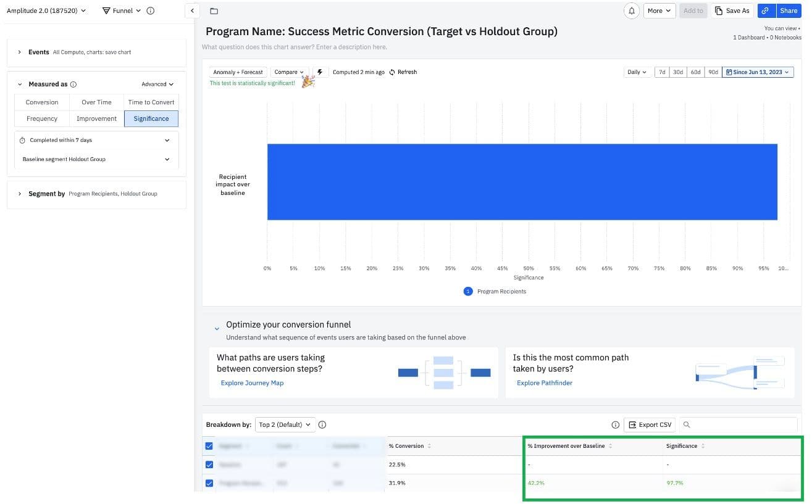
Task: Click the copy link icon button
Action: [765, 10]
